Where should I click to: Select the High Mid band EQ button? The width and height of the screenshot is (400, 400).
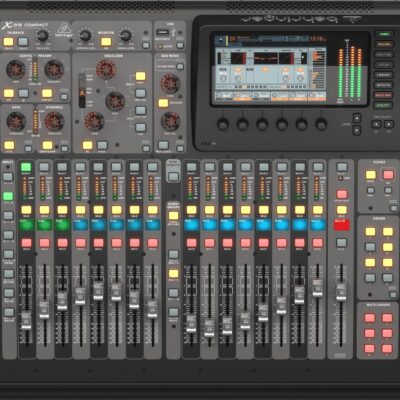[141, 93]
